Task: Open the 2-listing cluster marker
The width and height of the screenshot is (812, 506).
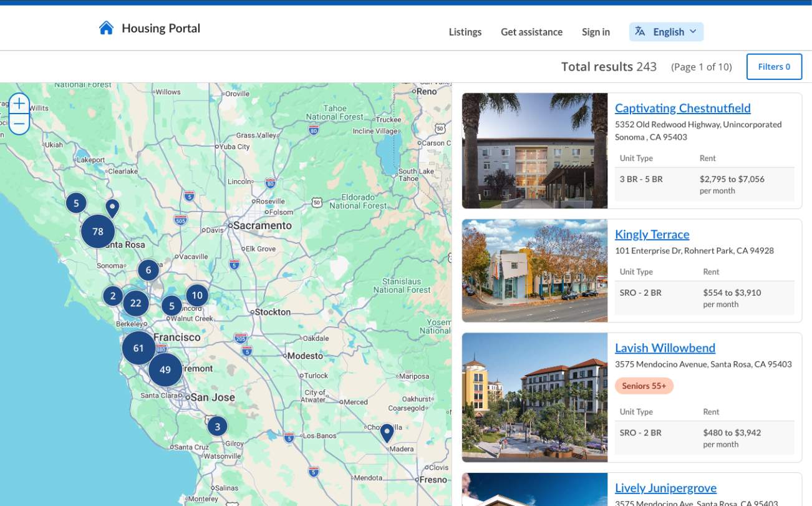Action: (113, 296)
